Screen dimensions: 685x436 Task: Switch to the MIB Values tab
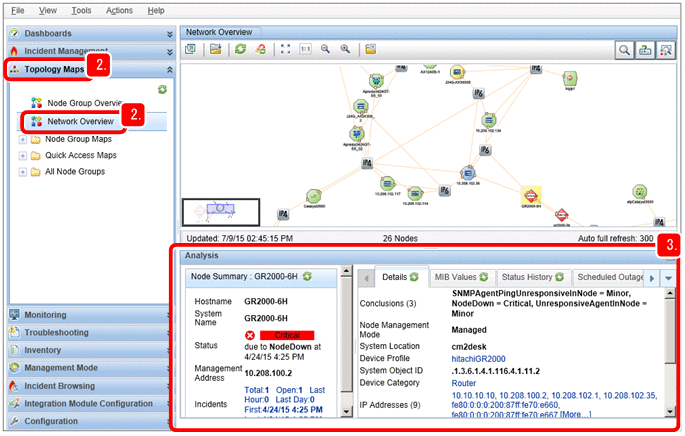pyautogui.click(x=461, y=277)
